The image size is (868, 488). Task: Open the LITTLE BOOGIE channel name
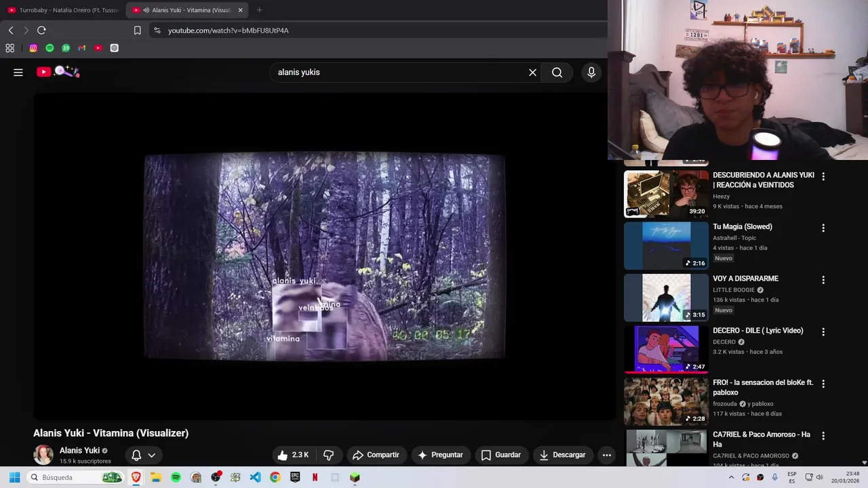tap(734, 290)
